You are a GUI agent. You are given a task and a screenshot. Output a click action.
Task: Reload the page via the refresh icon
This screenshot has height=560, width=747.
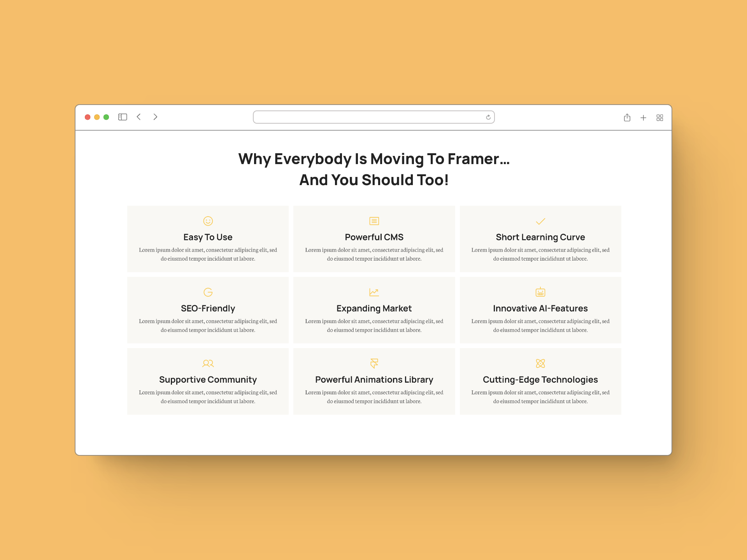pos(488,117)
